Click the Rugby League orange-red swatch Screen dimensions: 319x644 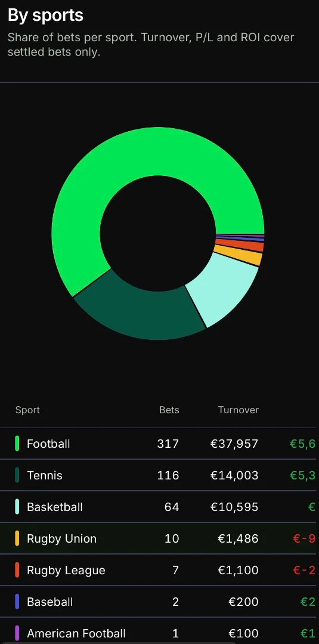point(17,570)
